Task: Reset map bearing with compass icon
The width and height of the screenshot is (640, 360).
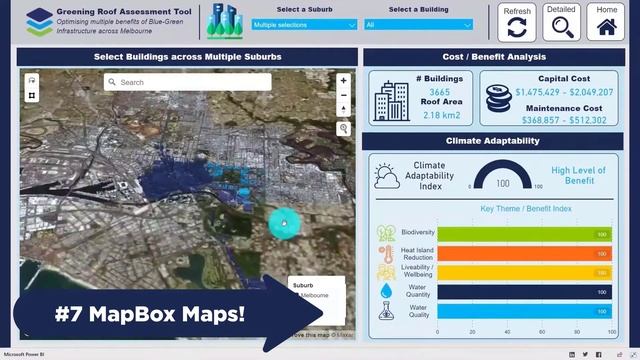Action: [x=344, y=109]
